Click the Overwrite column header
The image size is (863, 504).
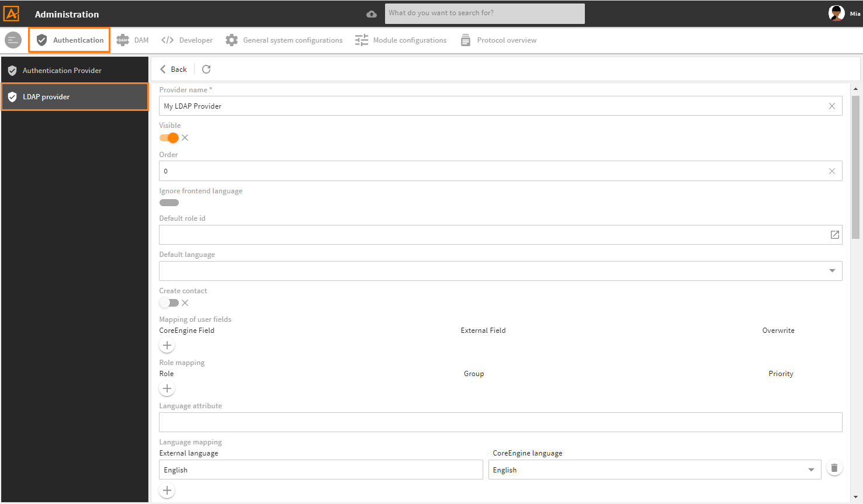pyautogui.click(x=778, y=331)
